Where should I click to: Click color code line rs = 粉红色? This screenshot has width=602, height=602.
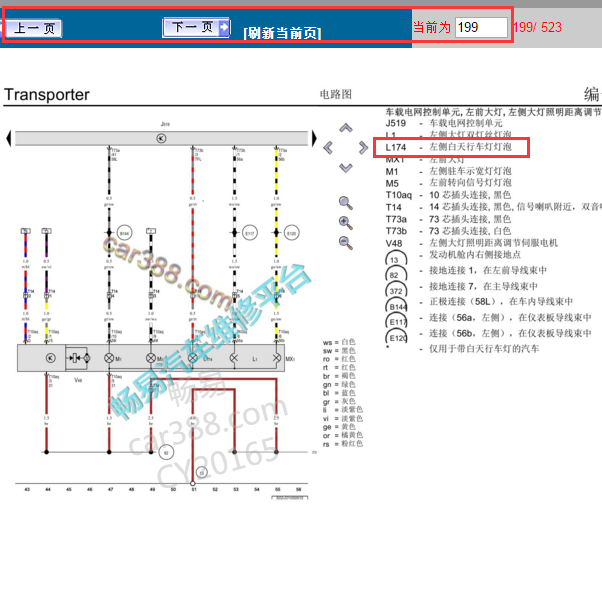pos(342,443)
